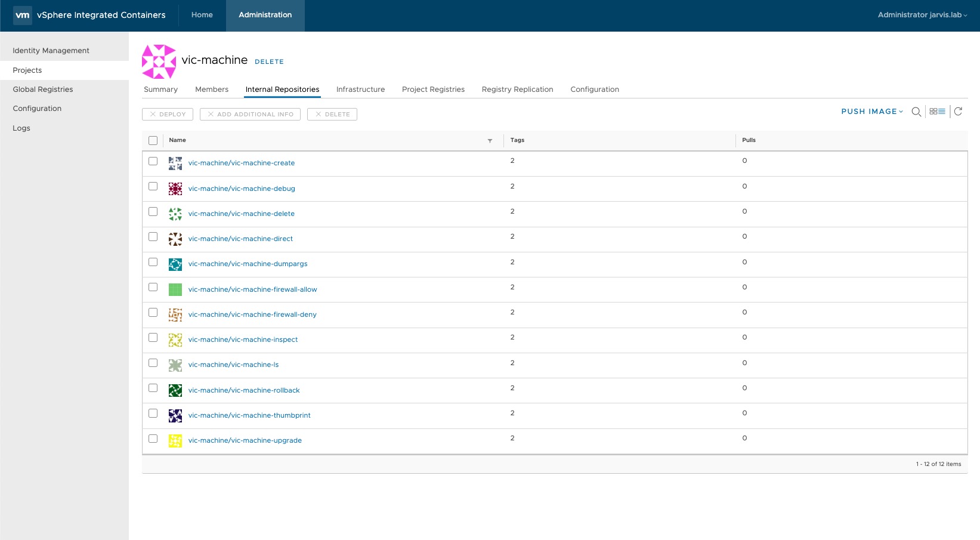980x540 pixels.
Task: Click the vic-machine-delete repository icon
Action: coord(175,214)
